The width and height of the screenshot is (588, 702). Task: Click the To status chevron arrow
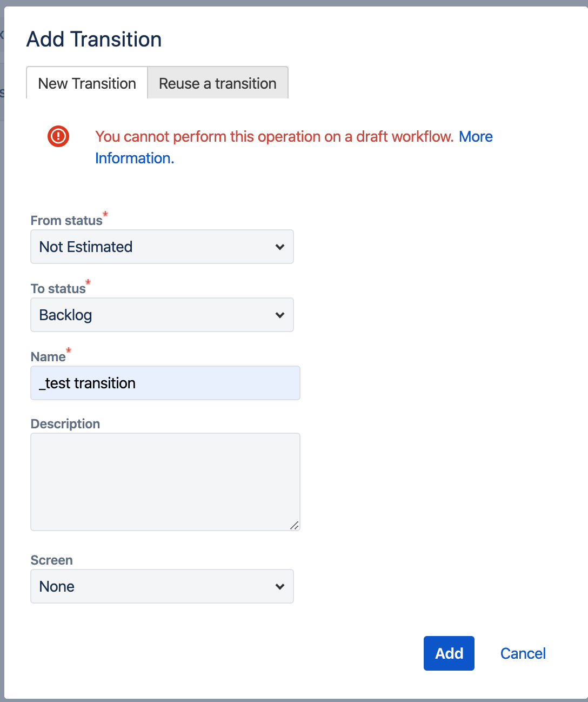[x=280, y=315]
